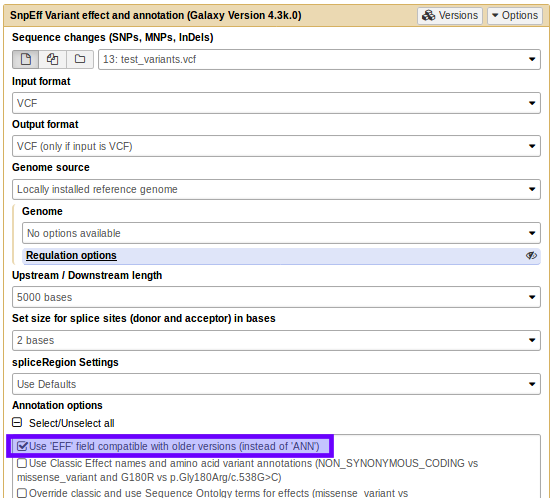The width and height of the screenshot is (556, 498).
Task: Open the Genome source dropdown
Action: click(x=276, y=189)
